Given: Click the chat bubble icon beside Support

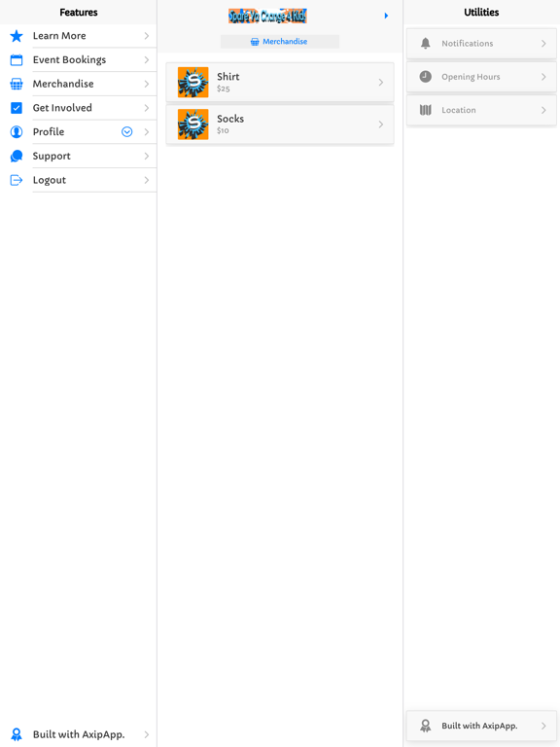Looking at the screenshot, I should click(17, 156).
